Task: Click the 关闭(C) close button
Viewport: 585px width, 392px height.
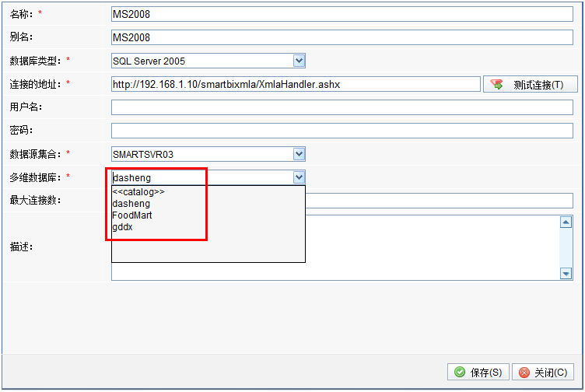Action: [x=543, y=372]
